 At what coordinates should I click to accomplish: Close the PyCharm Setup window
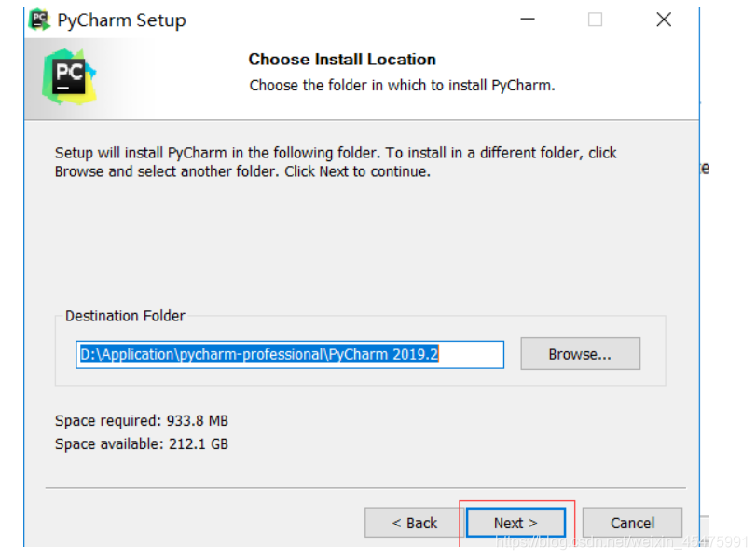664,20
